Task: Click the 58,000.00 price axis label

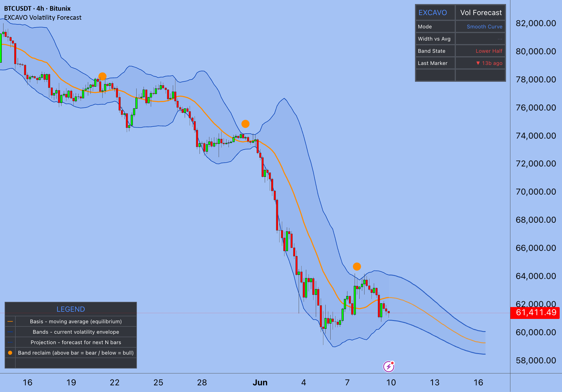Action: click(x=536, y=360)
